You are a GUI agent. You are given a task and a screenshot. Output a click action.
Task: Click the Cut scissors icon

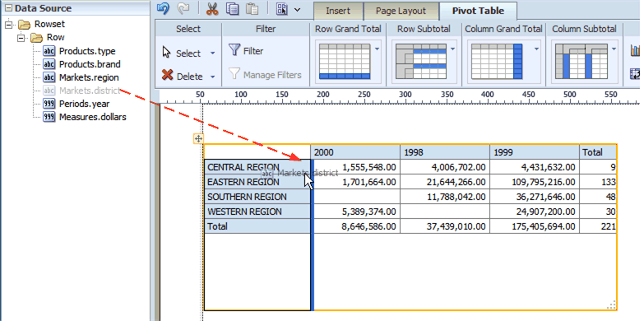tap(212, 9)
